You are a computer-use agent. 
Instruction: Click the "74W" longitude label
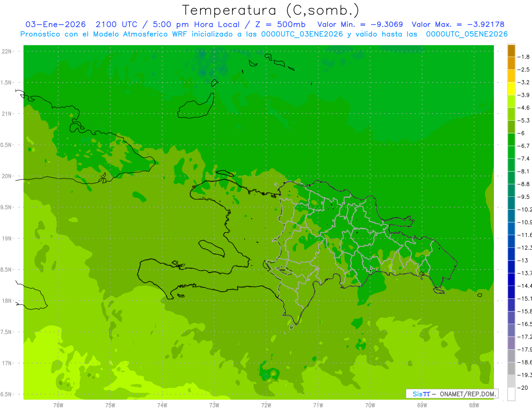point(162,405)
